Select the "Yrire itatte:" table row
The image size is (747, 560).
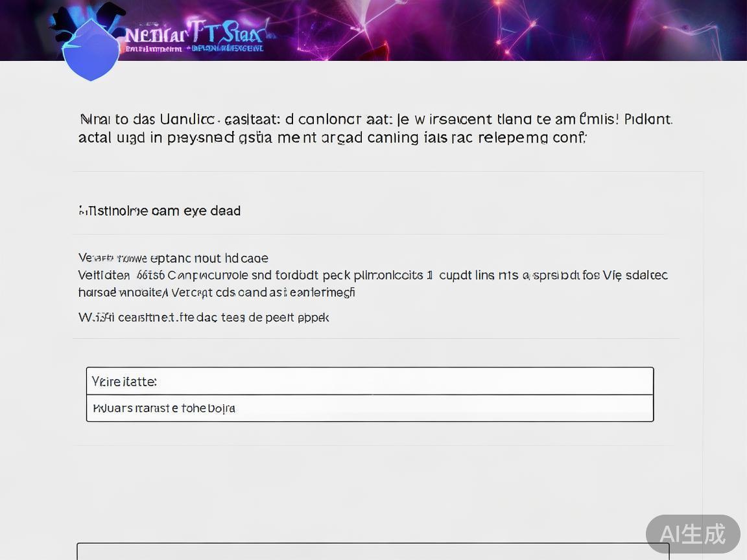coord(370,381)
